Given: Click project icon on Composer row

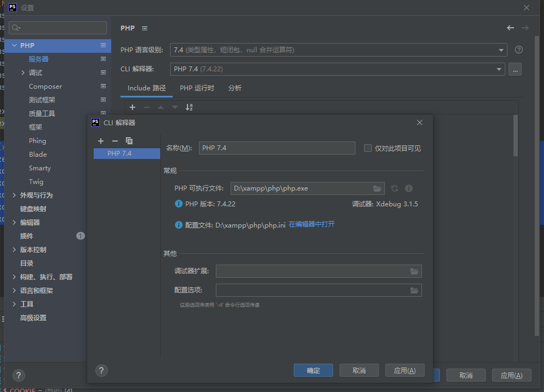Looking at the screenshot, I should click(103, 86).
